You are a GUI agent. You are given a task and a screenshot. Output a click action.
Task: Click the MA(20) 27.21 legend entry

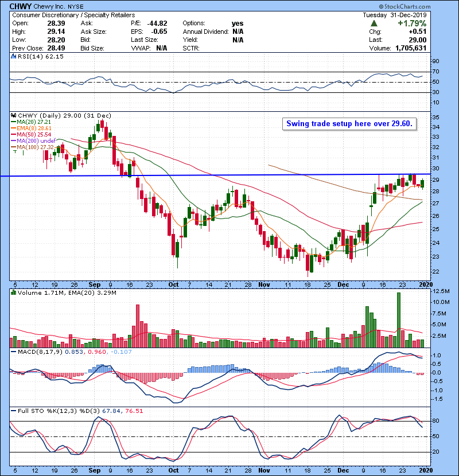pos(32,122)
